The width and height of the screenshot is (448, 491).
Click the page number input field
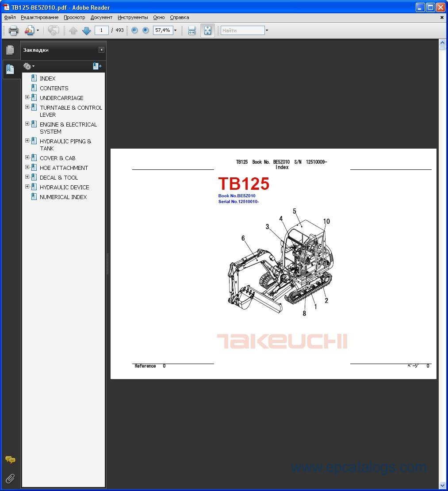101,30
